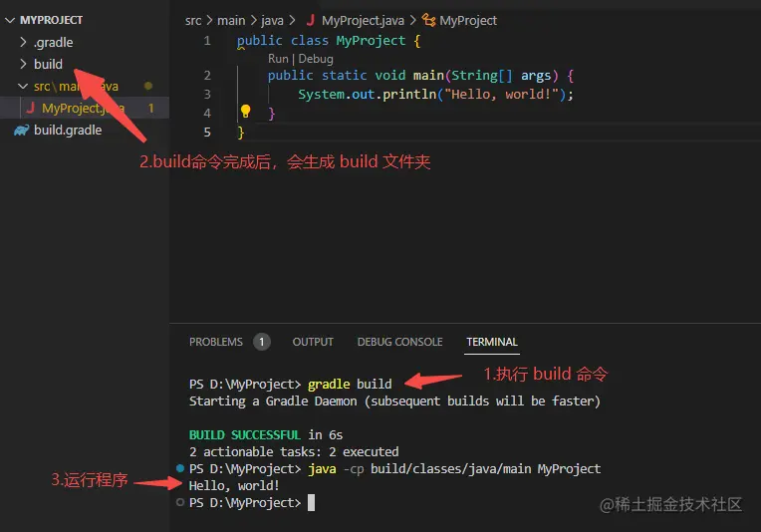Open MyProject.java in explorer tree

[x=83, y=108]
